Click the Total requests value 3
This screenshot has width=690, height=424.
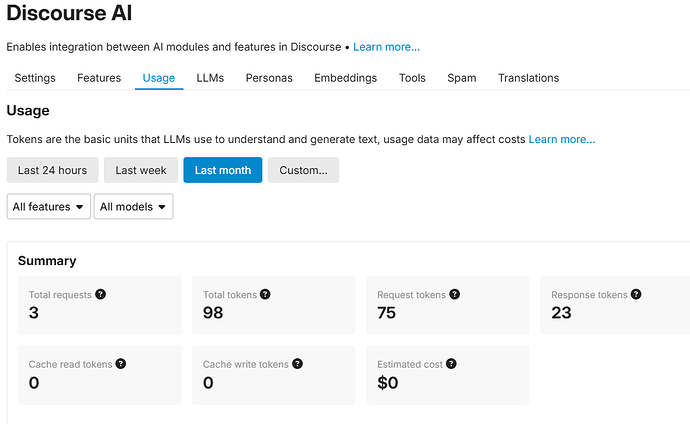click(x=34, y=313)
